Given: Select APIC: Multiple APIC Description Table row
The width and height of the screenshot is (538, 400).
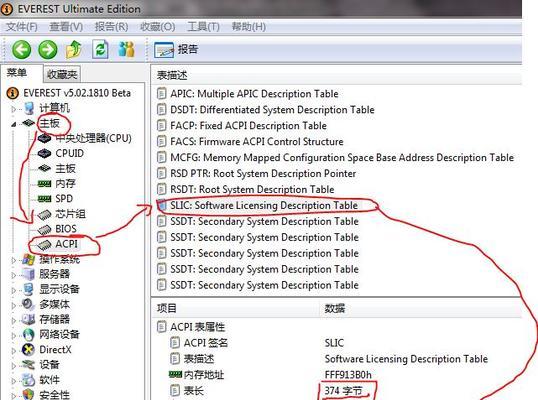Looking at the screenshot, I should point(254,94).
